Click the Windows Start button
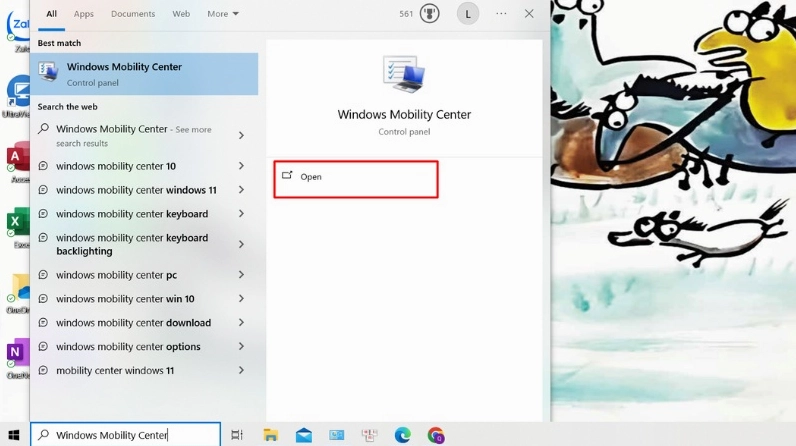 [x=12, y=435]
